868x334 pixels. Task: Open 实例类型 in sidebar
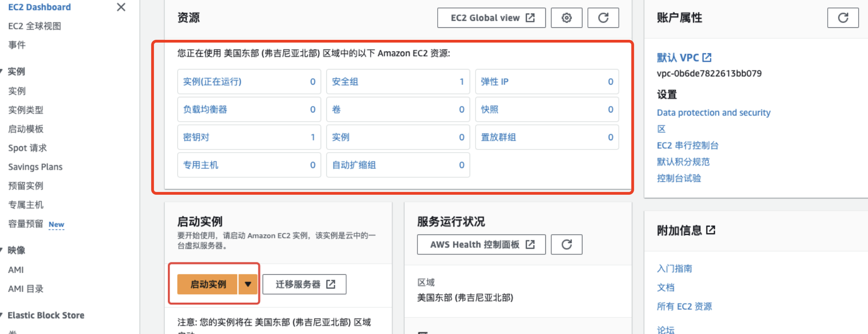point(26,110)
